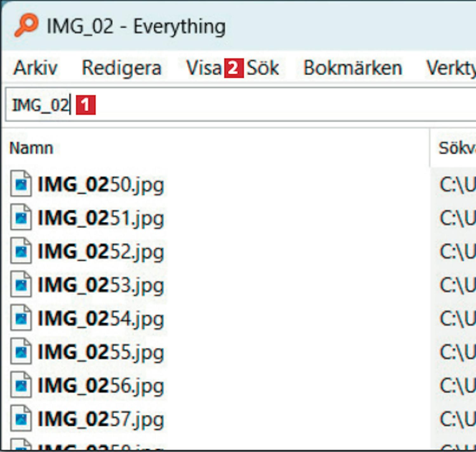Click the path cell for IMG_0252.jpg
This screenshot has height=452, width=476.
point(453,251)
